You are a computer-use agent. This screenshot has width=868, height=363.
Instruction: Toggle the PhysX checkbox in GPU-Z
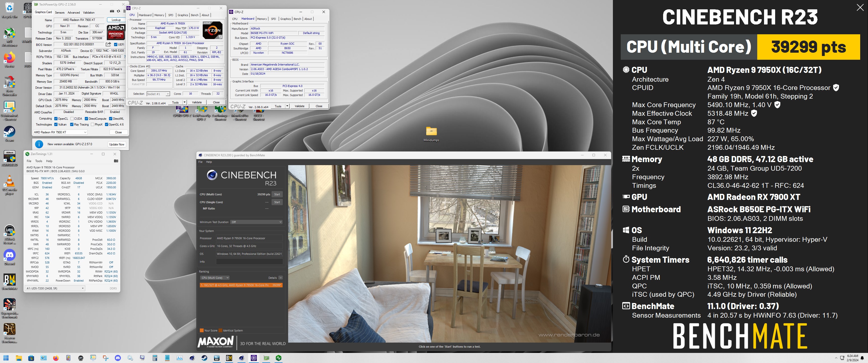point(92,125)
